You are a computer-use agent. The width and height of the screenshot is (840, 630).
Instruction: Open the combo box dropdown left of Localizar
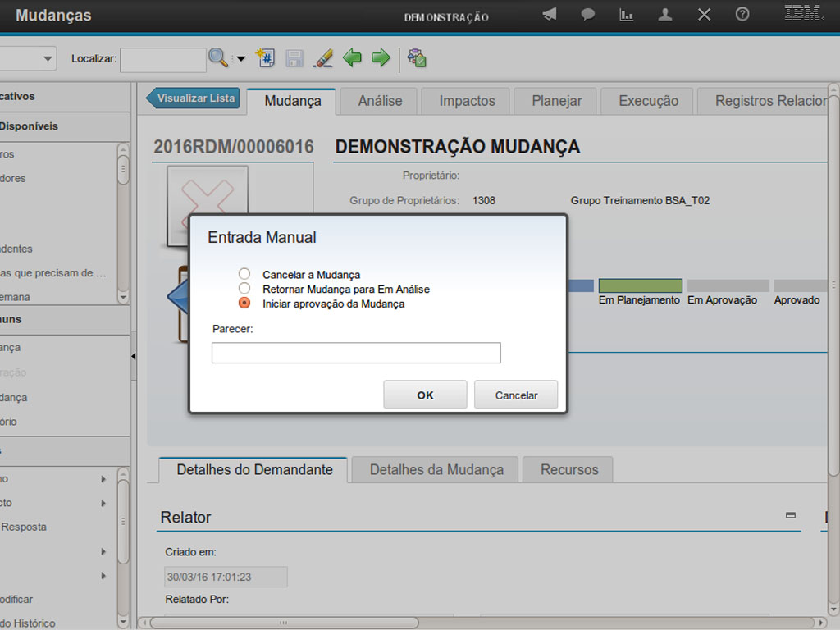click(x=48, y=58)
